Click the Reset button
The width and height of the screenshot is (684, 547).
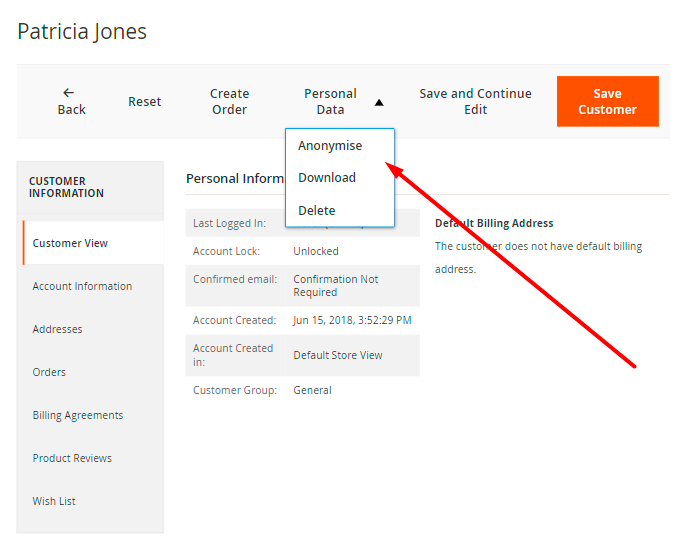[x=145, y=101]
